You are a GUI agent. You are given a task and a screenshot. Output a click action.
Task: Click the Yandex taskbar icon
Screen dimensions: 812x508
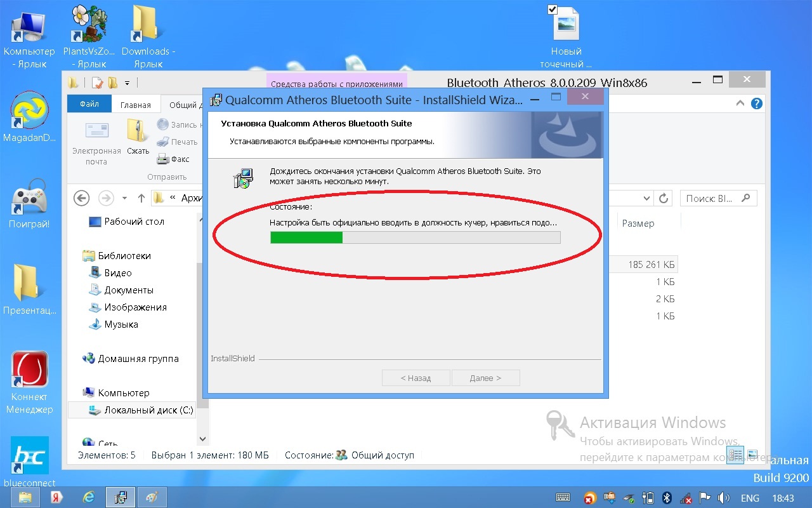point(56,498)
